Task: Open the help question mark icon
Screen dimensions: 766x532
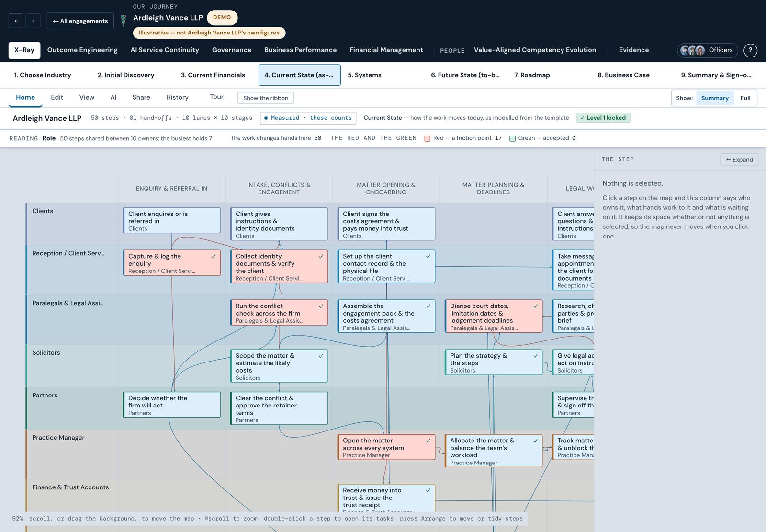Action: click(750, 50)
